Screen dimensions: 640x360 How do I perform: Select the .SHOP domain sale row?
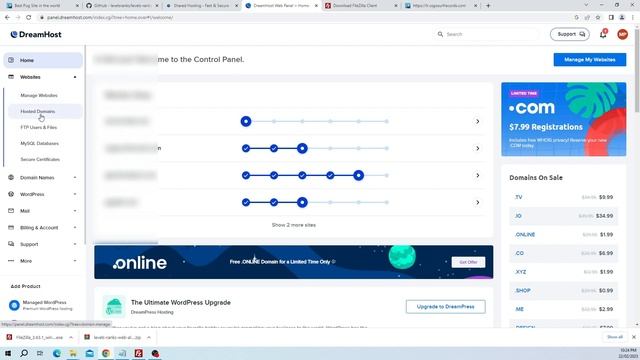point(564,291)
